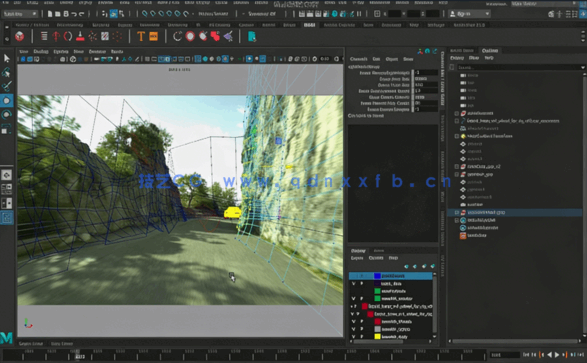The height and width of the screenshot is (363, 587).
Task: Click the gray layer color swatch
Action: 377,329
